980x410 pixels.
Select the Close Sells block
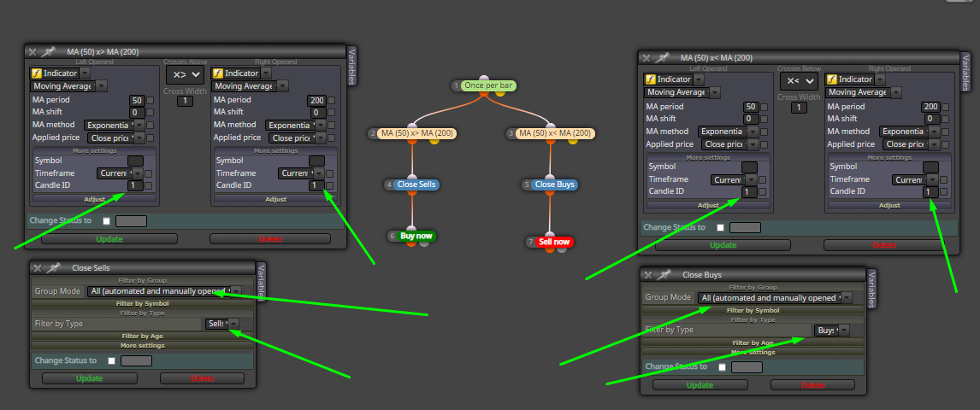416,184
